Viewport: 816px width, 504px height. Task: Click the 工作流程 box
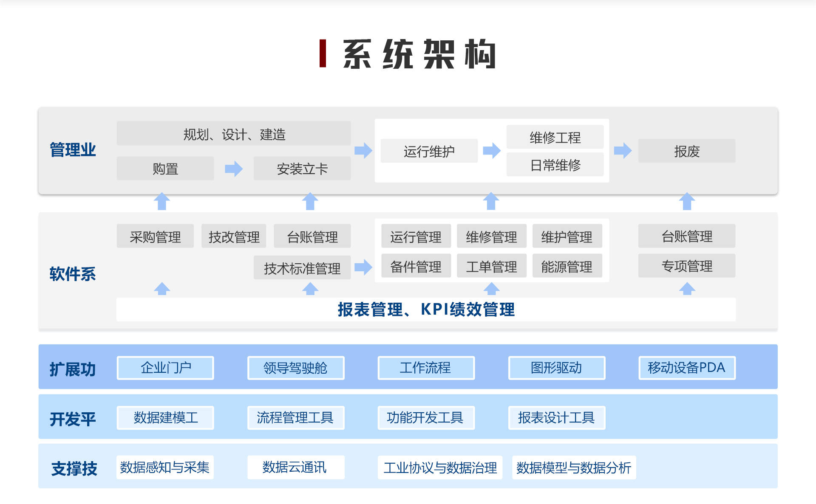(x=426, y=368)
